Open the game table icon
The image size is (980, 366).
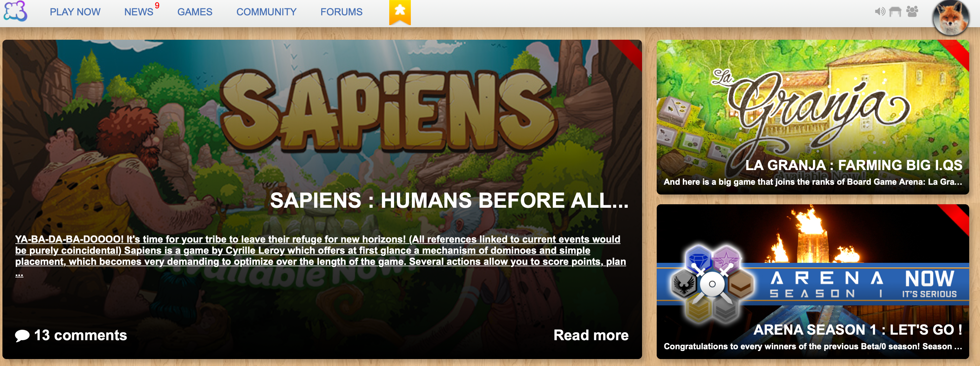coord(895,12)
